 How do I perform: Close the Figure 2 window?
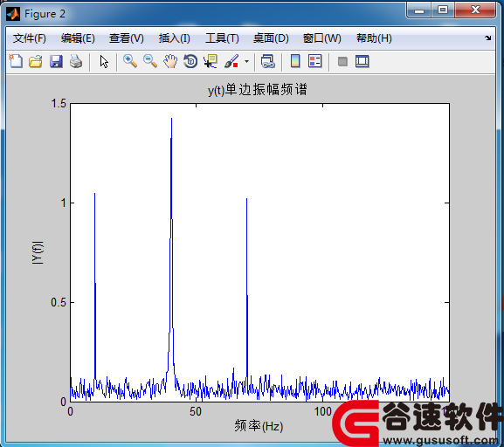475,10
